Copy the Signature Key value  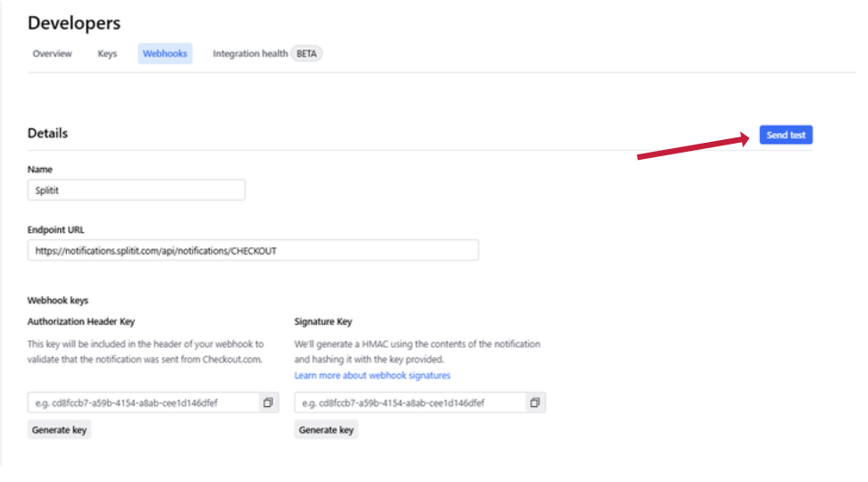(535, 403)
